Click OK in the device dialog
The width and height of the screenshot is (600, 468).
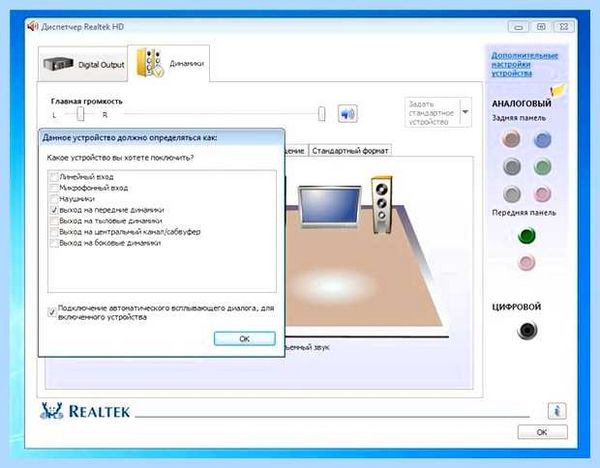click(245, 339)
